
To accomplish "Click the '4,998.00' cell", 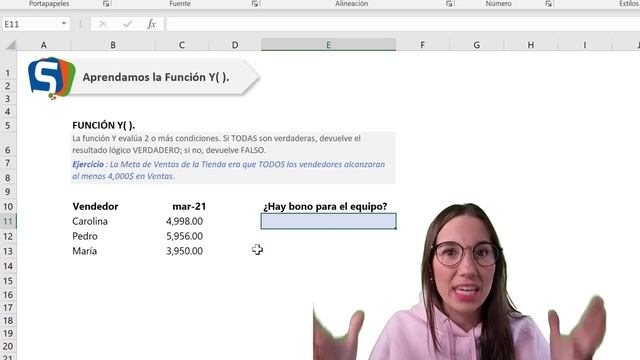I will [184, 221].
